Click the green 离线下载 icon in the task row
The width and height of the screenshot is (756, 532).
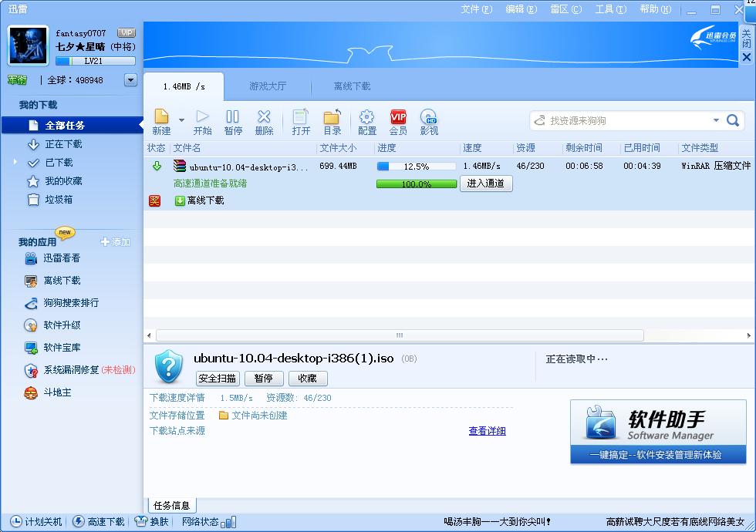(179, 201)
